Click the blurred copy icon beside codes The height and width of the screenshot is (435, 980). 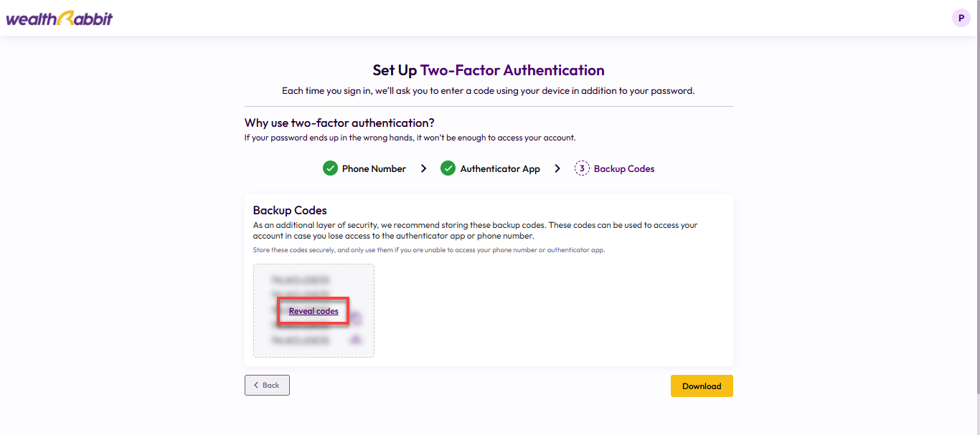[x=356, y=318]
